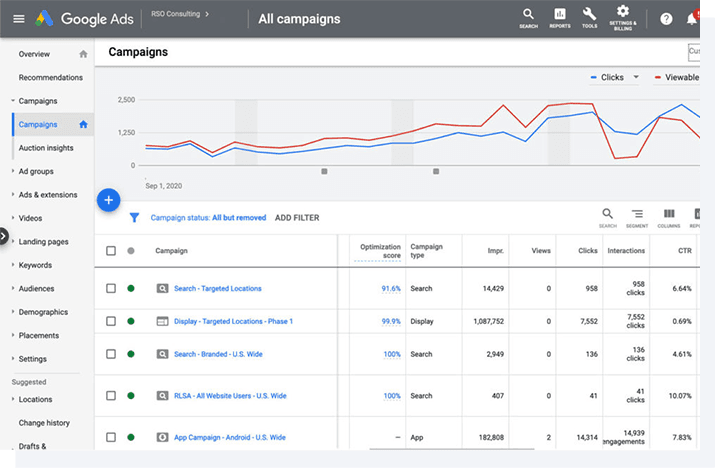Image resolution: width=715 pixels, height=468 pixels.
Task: Open the hamburger navigation menu
Action: (19, 19)
